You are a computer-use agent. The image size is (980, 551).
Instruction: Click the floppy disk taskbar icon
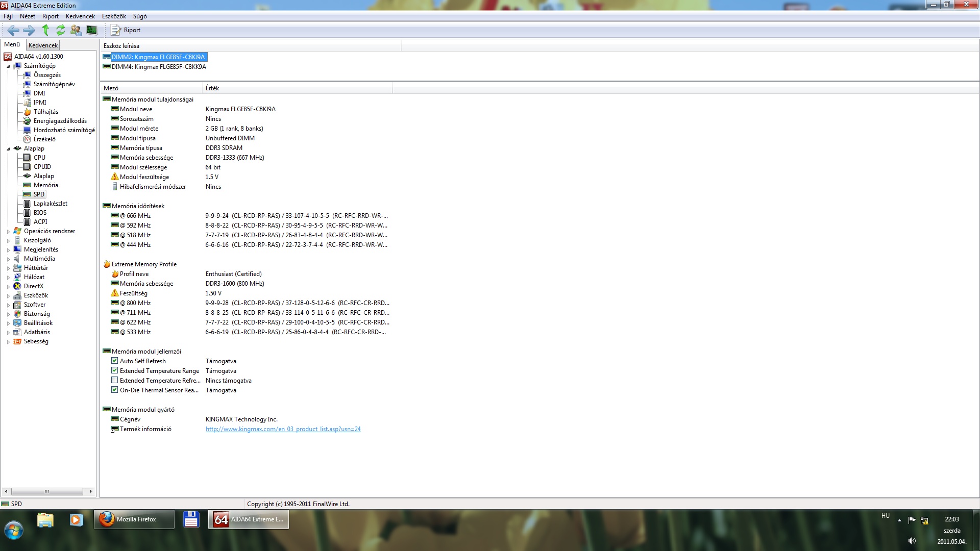tap(191, 519)
